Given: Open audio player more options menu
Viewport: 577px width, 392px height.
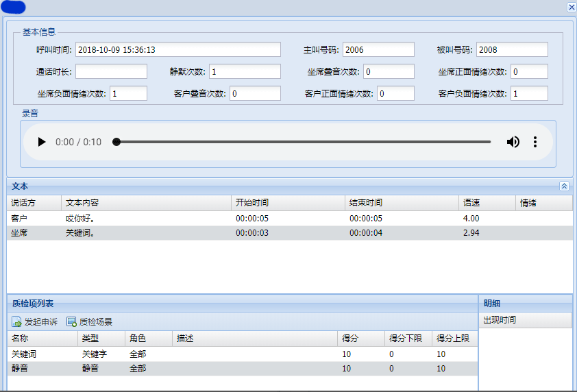Looking at the screenshot, I should pos(535,142).
